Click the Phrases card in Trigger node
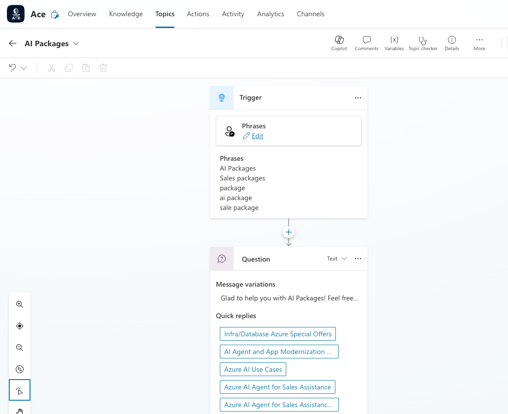This screenshot has height=414, width=508. point(289,131)
